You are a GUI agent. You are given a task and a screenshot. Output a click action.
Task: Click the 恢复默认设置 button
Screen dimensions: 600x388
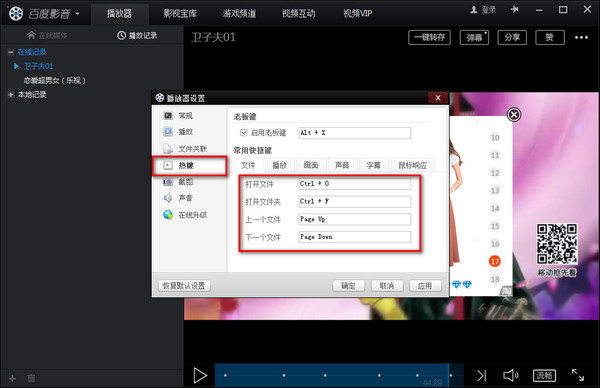184,285
